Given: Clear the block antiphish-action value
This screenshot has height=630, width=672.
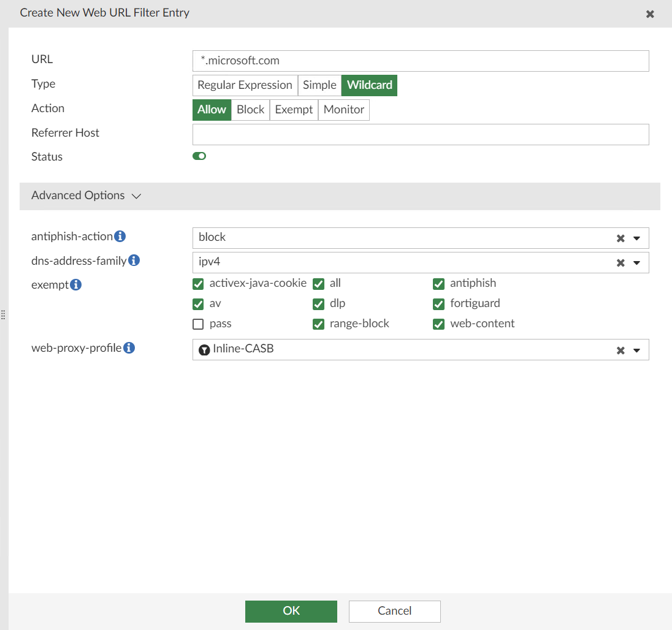Looking at the screenshot, I should pos(620,238).
